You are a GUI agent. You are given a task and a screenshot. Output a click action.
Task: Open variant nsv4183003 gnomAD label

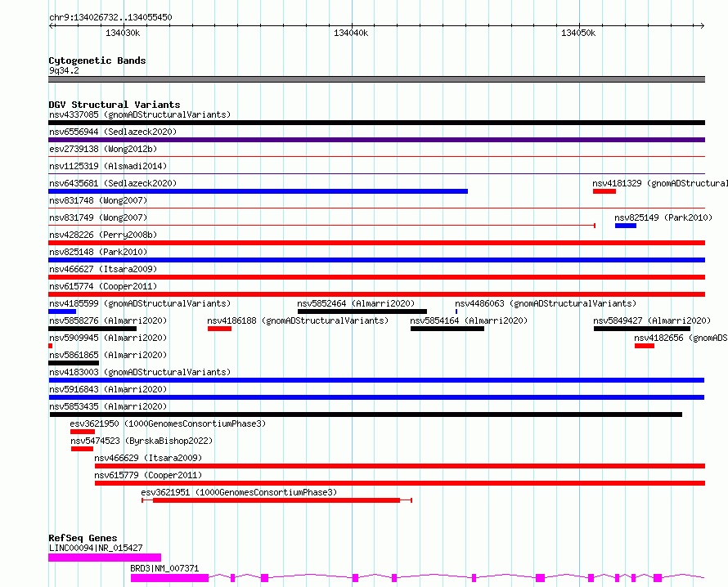point(140,372)
